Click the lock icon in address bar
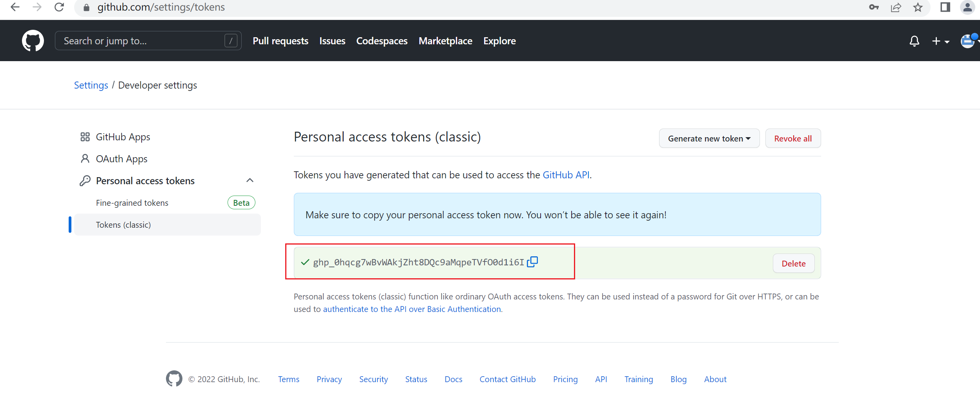 tap(87, 7)
